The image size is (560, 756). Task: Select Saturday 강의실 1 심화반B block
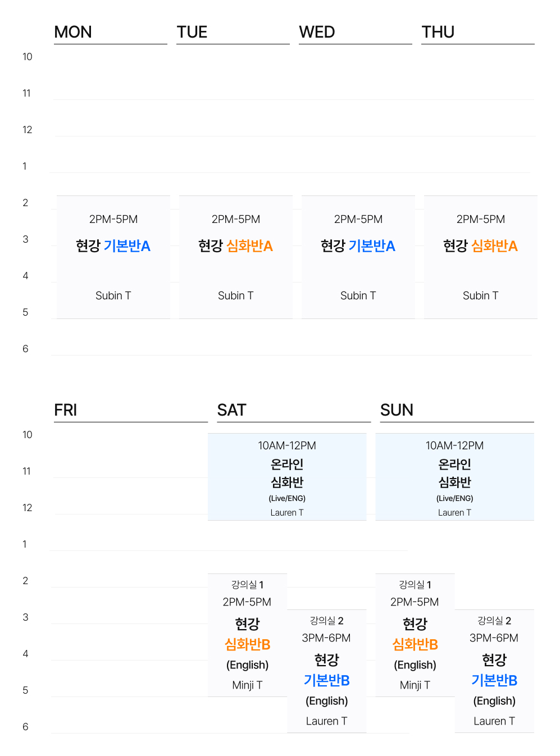click(x=247, y=635)
